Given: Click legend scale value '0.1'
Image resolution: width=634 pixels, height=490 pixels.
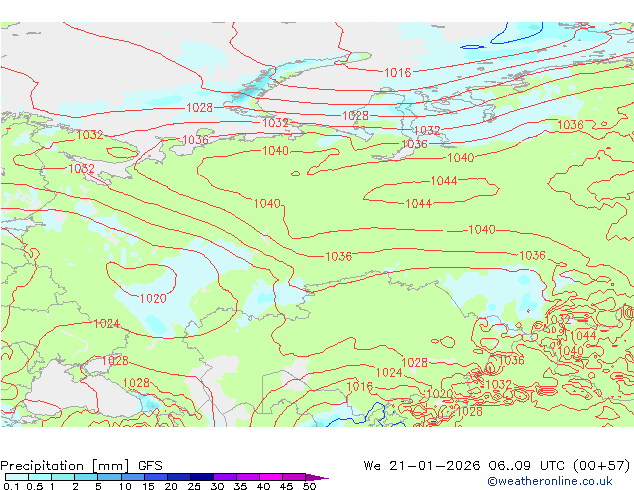Looking at the screenshot, I should pyautogui.click(x=11, y=486).
